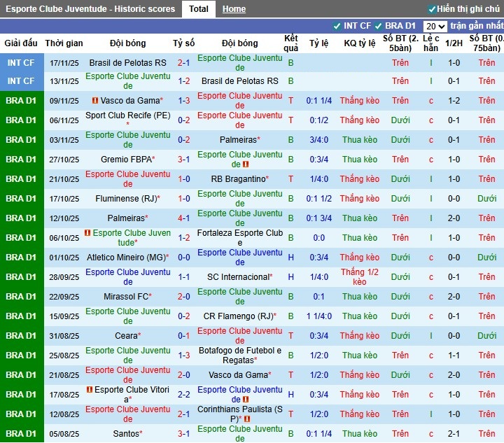The width and height of the screenshot is (504, 443).
Task: Click BRA D1 league badge for 09/11/25 match
Action: click(20, 101)
